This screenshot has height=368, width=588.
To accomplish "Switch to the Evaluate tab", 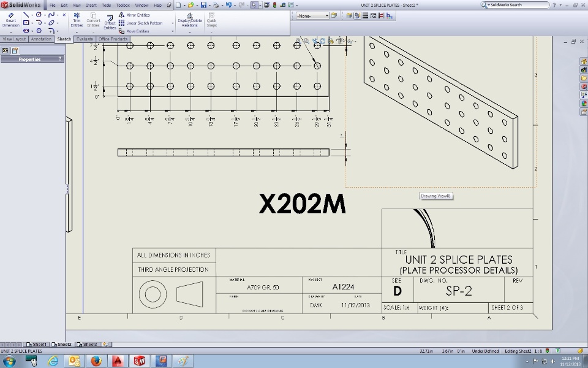I will tap(85, 39).
